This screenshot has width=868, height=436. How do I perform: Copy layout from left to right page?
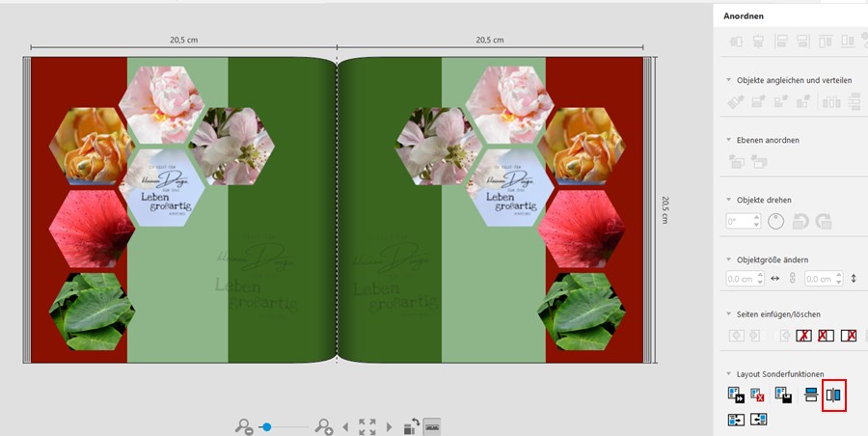[x=736, y=420]
